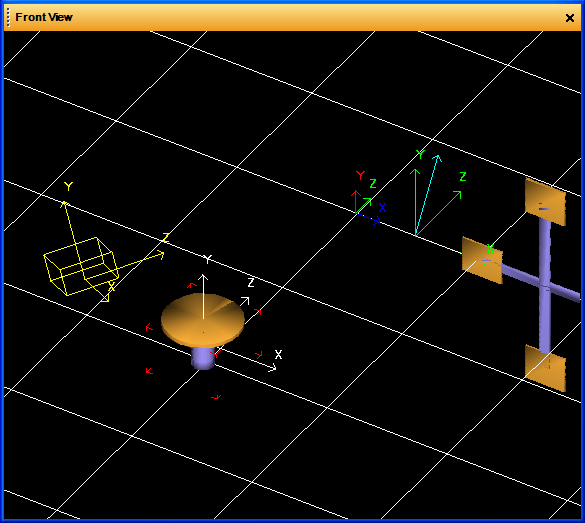Select the tall green Y axis arrow
The width and height of the screenshot is (585, 523).
pos(415,202)
